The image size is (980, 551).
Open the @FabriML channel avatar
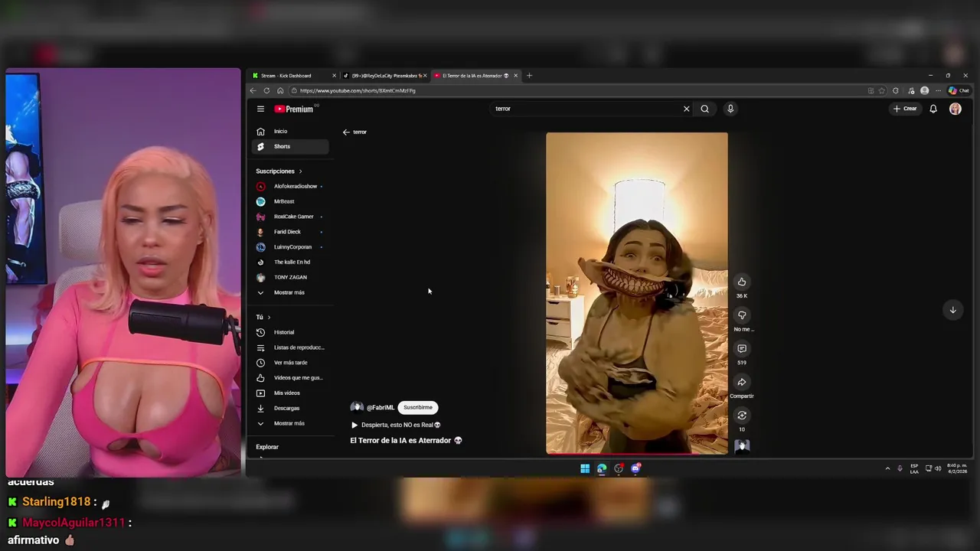357,407
